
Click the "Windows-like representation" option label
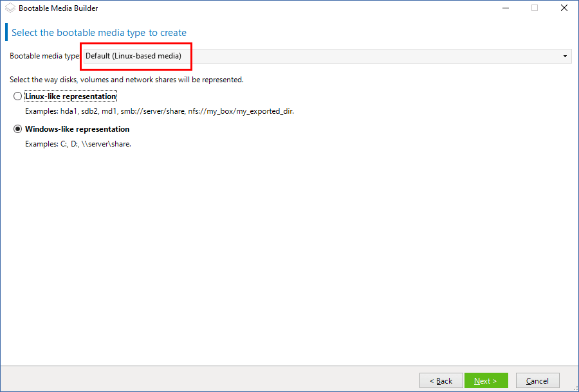77,129
